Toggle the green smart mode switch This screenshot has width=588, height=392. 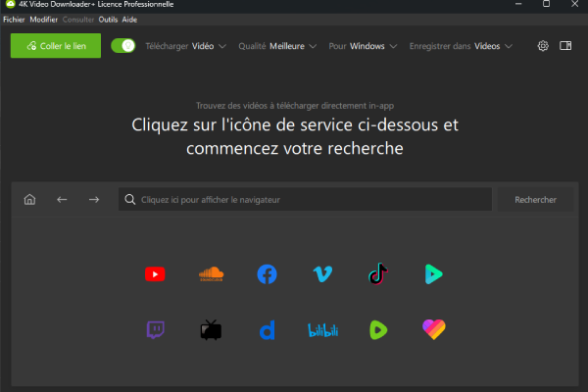(123, 46)
